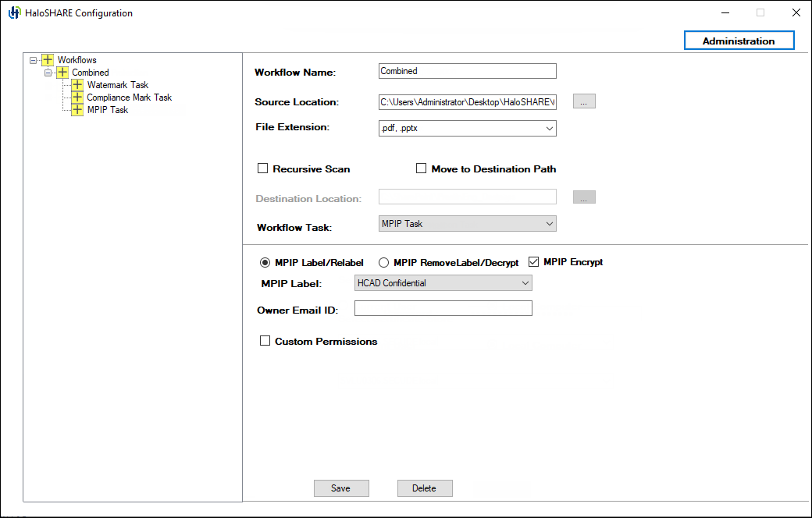
Task: Select the MPIP RemoveLabel/Decrypt radio button
Action: (x=384, y=263)
